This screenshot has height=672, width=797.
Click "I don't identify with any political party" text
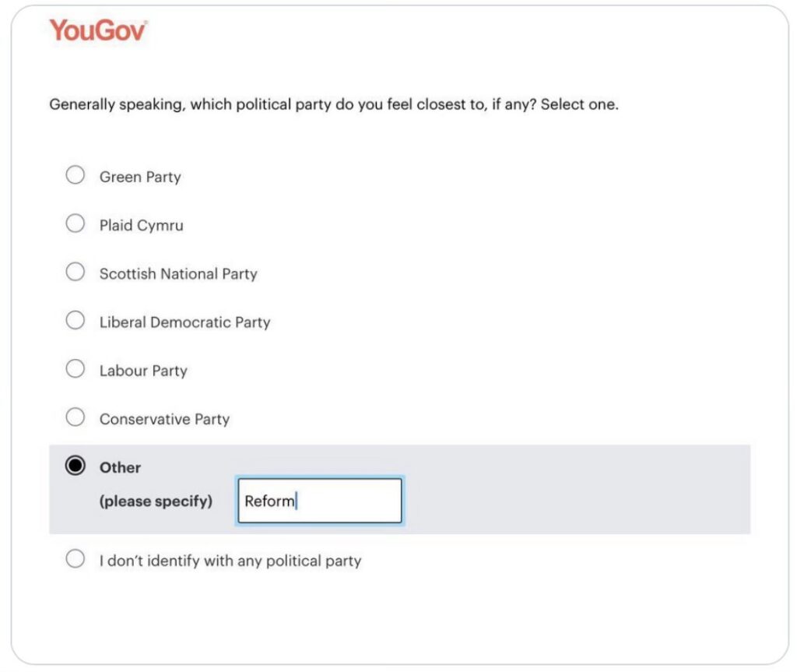point(230,561)
